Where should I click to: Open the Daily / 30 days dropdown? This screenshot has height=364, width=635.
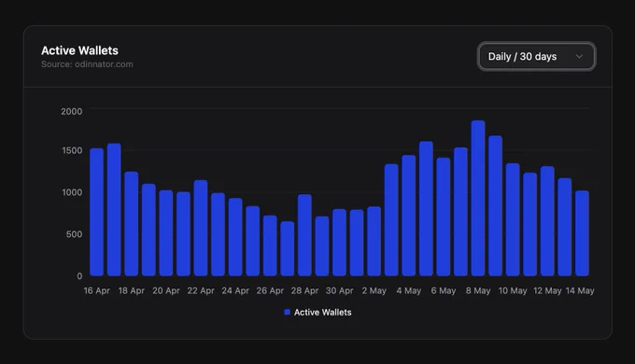coord(536,56)
